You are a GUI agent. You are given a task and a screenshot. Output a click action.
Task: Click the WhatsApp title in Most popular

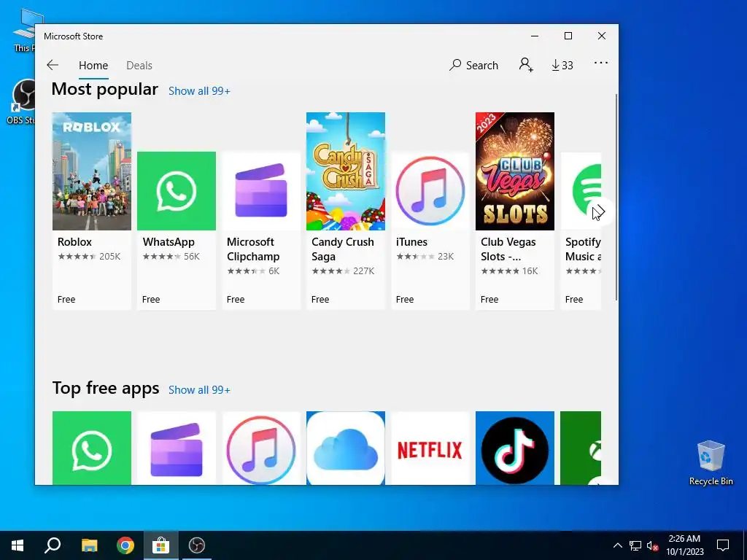click(169, 242)
